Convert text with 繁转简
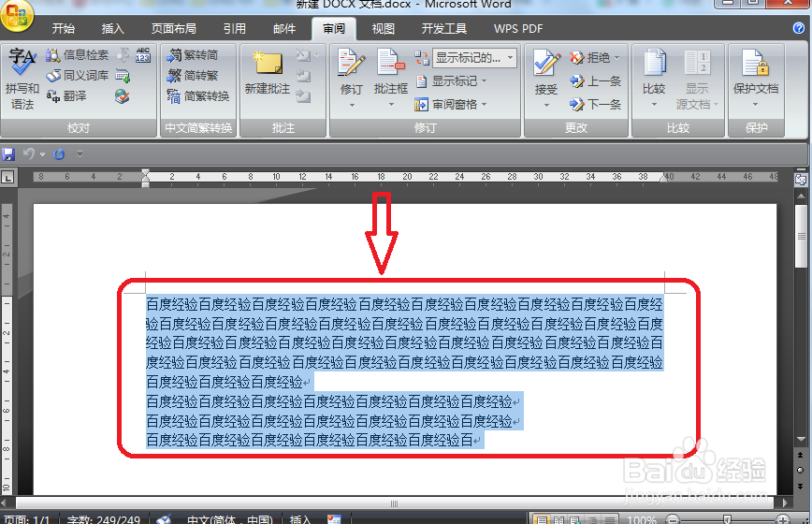Viewport: 812px width, 524px height. pyautogui.click(x=192, y=55)
